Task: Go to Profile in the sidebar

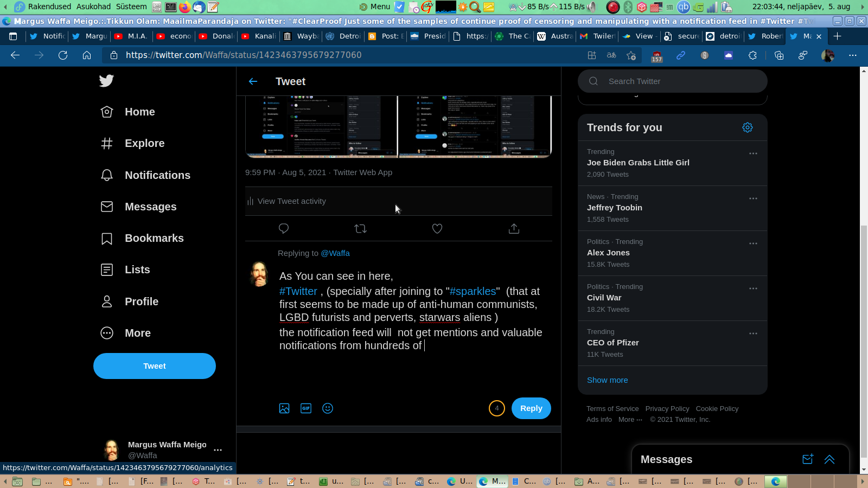Action: 130,301
